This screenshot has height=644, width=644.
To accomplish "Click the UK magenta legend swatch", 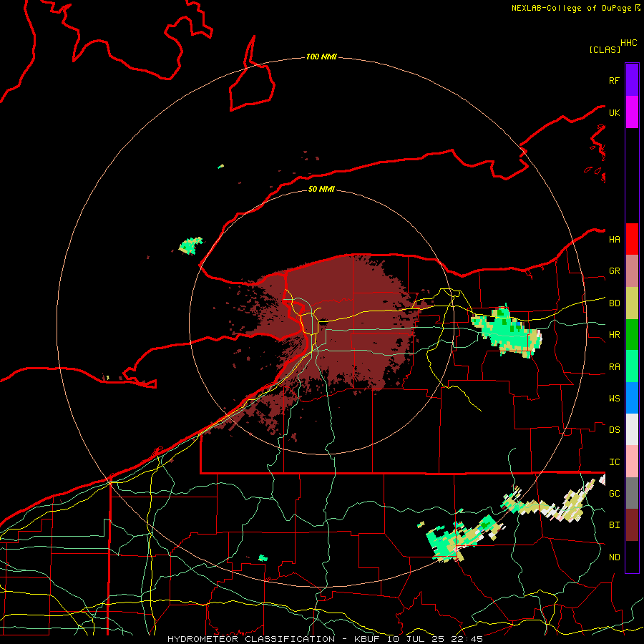I will click(632, 112).
